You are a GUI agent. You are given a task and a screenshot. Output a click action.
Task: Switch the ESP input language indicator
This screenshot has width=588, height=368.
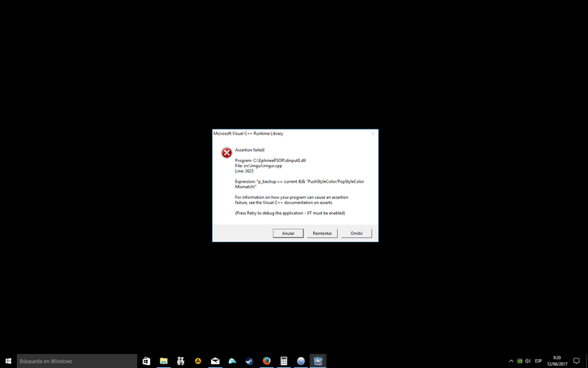pos(539,361)
